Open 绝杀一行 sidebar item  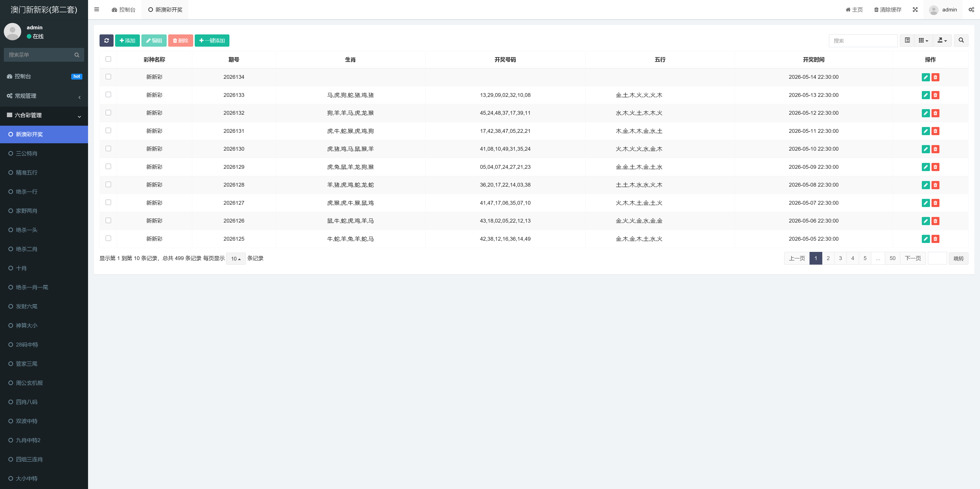[44, 192]
